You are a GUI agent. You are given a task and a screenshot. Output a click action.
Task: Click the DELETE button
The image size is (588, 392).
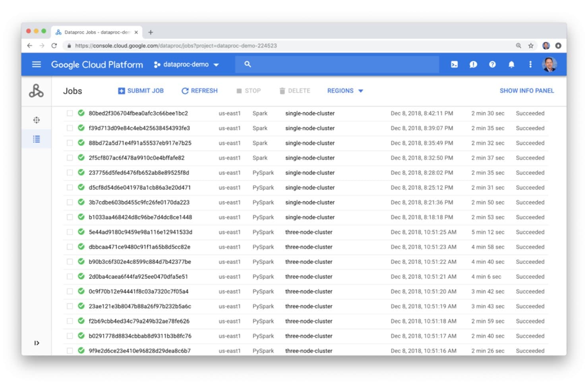[x=294, y=91]
